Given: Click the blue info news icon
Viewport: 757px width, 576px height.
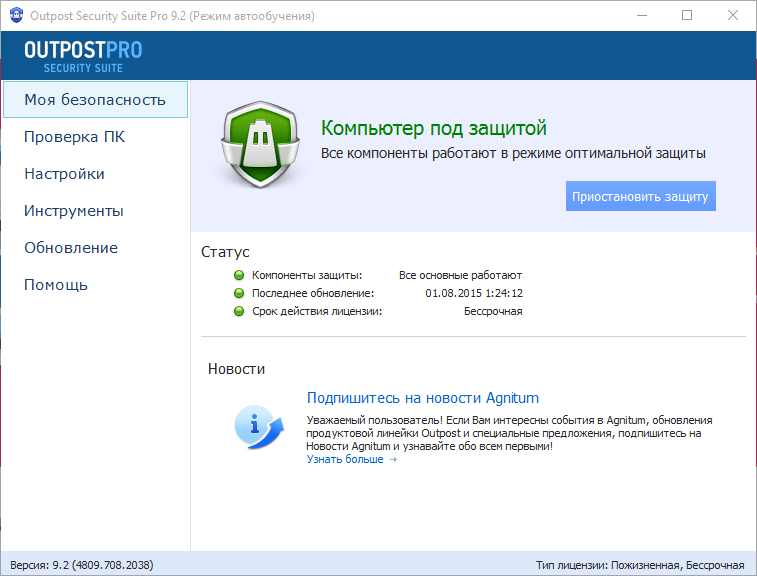Looking at the screenshot, I should click(259, 427).
